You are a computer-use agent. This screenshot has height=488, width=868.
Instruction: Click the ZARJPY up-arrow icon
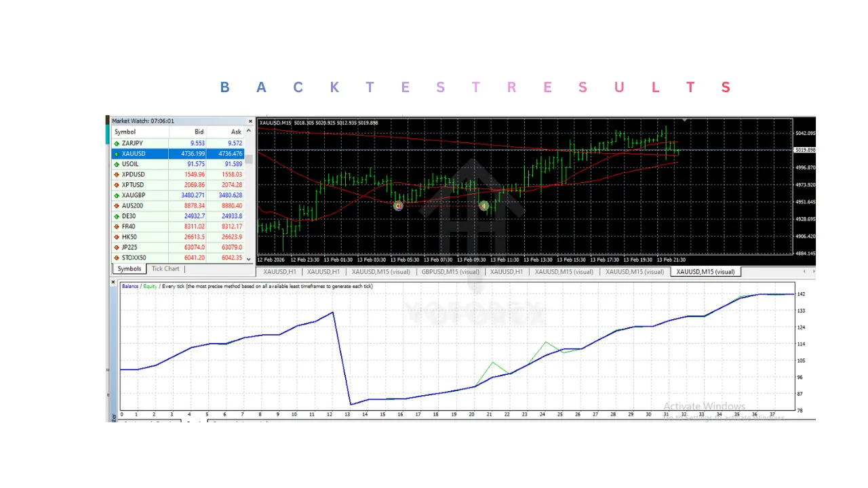point(117,144)
